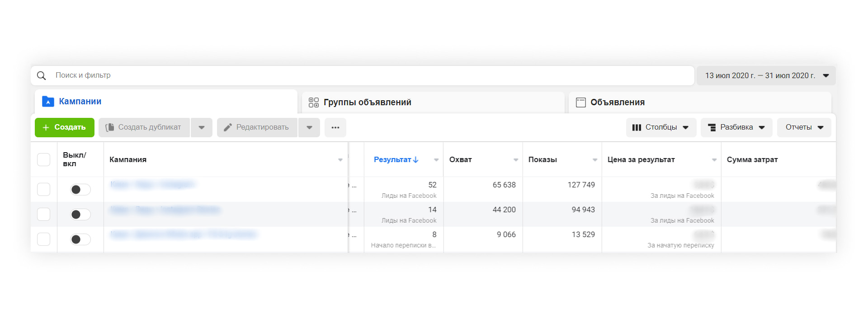
Task: Expand the arrow next to Создать дубликат
Action: coord(202,128)
